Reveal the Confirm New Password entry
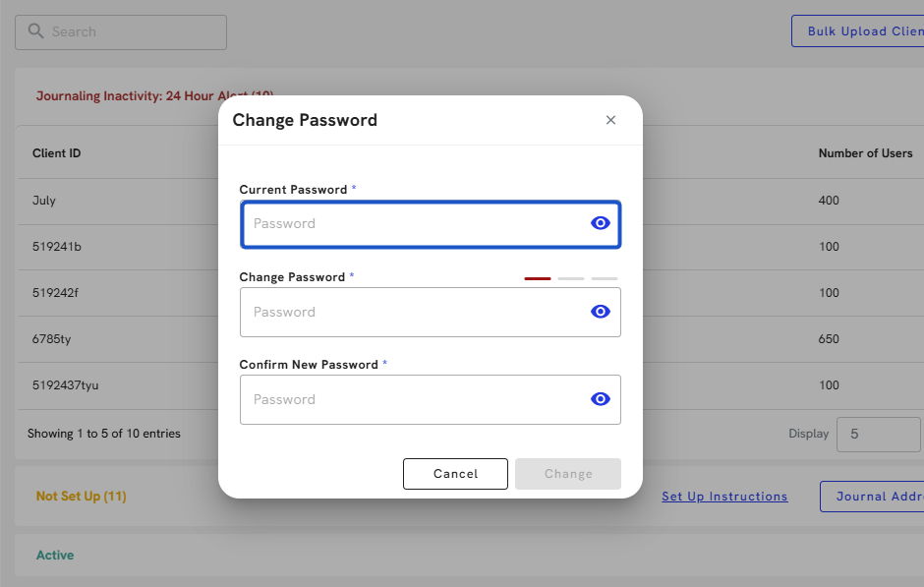The height and width of the screenshot is (587, 924). (x=601, y=399)
